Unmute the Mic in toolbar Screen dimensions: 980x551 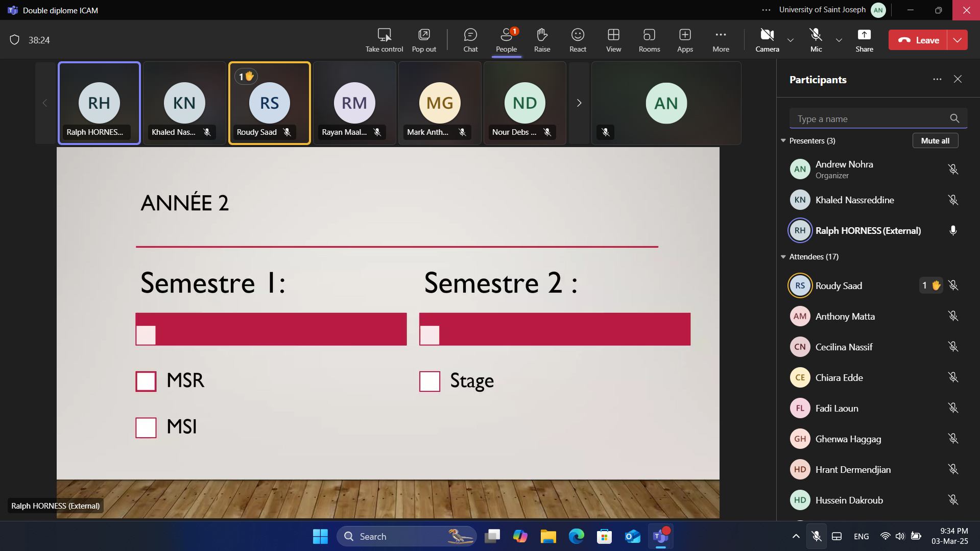[x=816, y=40]
